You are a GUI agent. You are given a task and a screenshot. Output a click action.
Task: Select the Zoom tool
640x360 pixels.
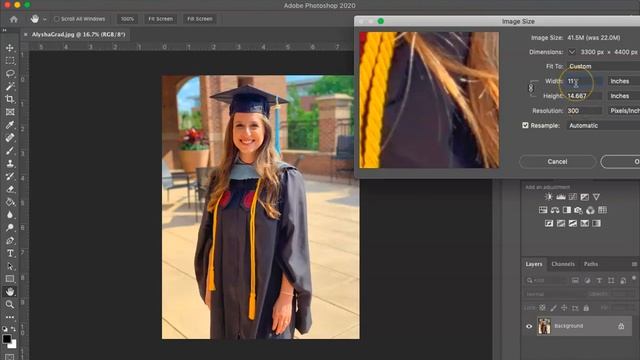point(10,304)
